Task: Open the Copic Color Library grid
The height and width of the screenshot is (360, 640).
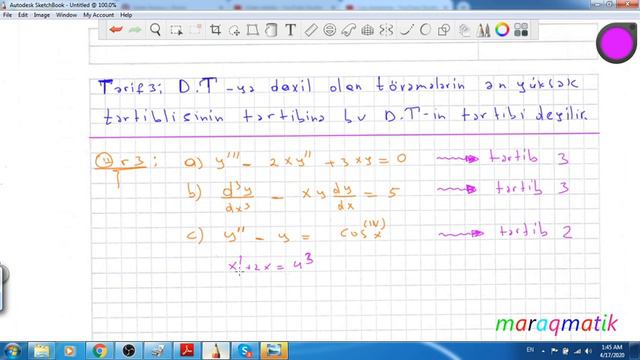Action: click(521, 30)
